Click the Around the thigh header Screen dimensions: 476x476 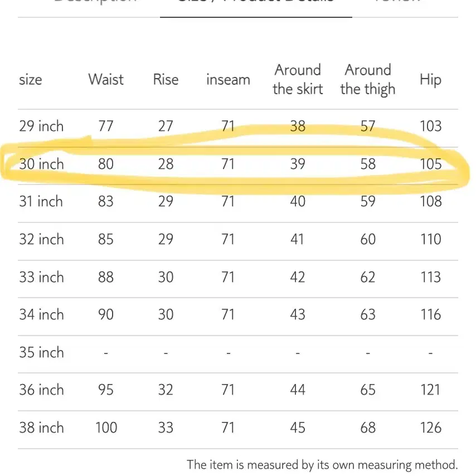[x=368, y=80]
